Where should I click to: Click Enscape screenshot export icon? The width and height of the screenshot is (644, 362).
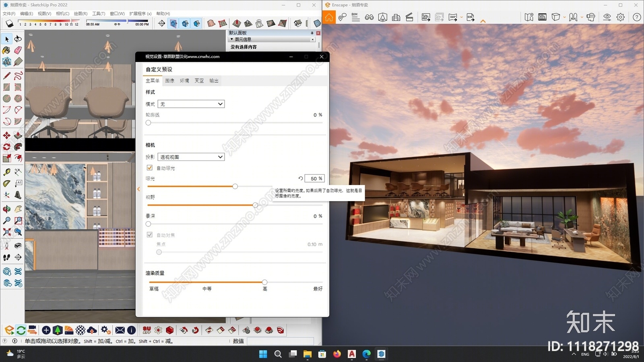point(426,17)
